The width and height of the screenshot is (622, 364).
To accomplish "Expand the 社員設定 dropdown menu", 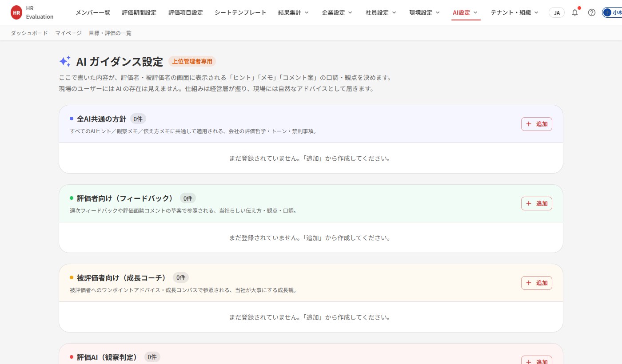I will click(381, 12).
